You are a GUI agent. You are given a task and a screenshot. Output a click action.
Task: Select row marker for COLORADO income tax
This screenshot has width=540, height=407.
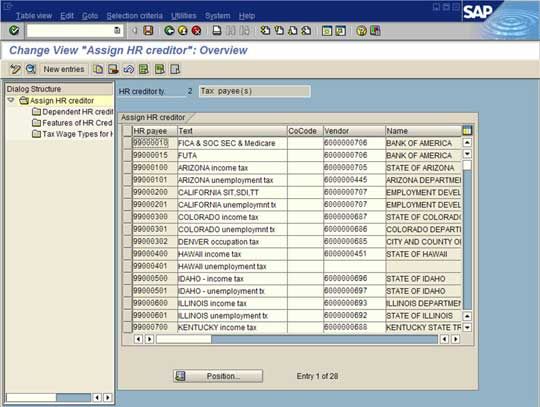point(127,217)
